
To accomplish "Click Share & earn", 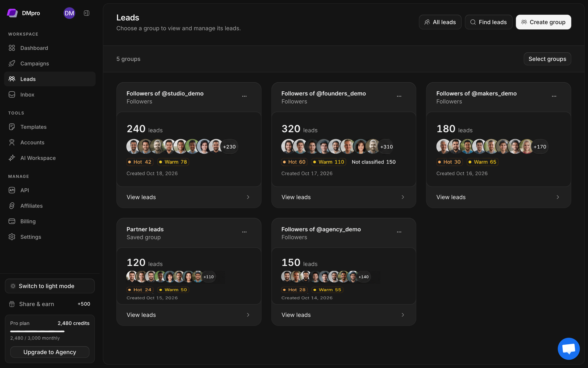I will [50, 304].
